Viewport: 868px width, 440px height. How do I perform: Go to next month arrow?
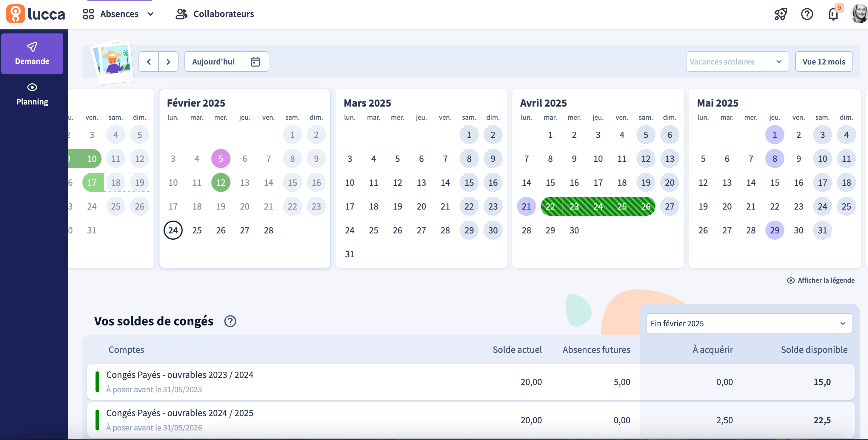click(168, 62)
